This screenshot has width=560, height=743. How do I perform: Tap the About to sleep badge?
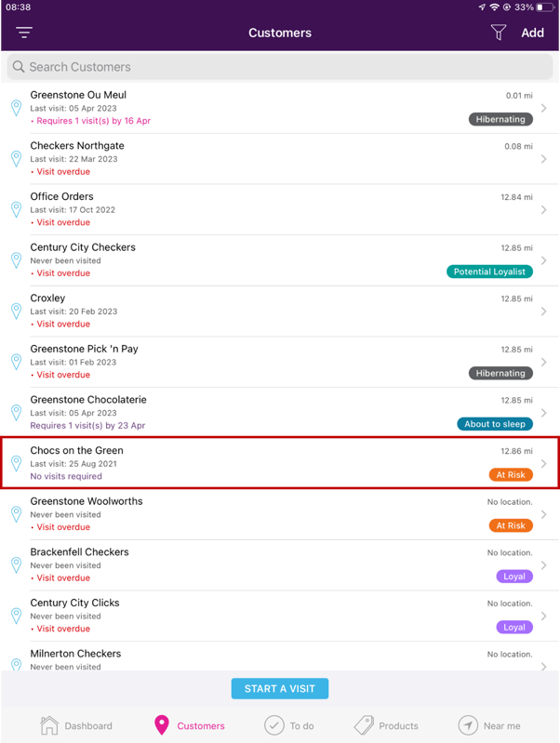[495, 424]
